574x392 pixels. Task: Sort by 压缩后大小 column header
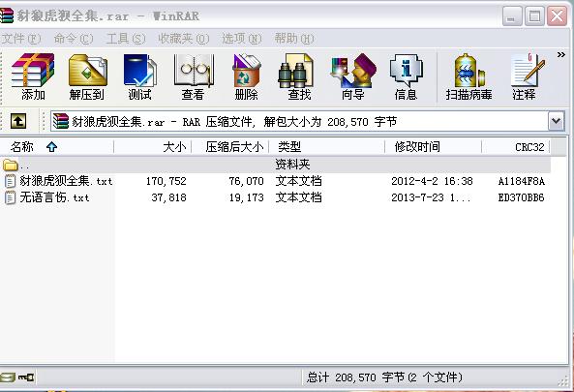click(230, 147)
